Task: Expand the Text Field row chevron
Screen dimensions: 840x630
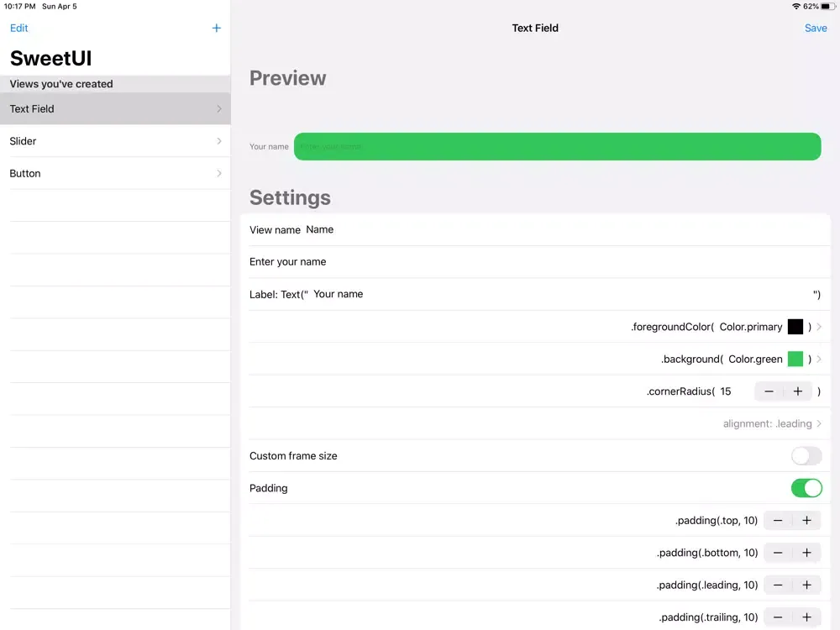Action: click(x=219, y=108)
